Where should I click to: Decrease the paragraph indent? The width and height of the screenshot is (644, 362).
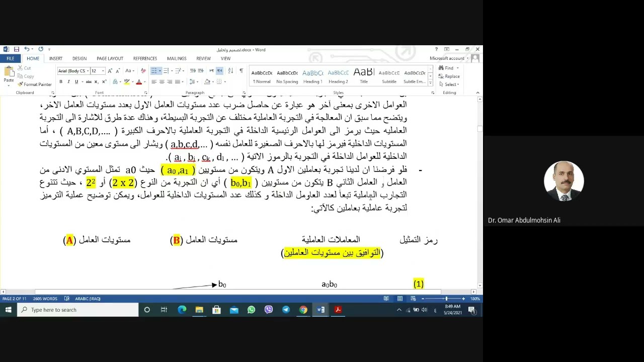tap(193, 71)
